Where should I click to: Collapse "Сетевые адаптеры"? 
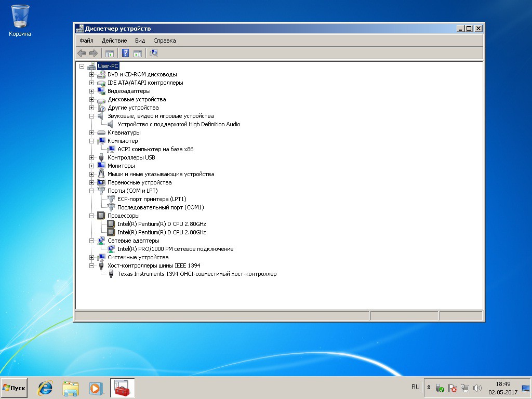pyautogui.click(x=91, y=241)
